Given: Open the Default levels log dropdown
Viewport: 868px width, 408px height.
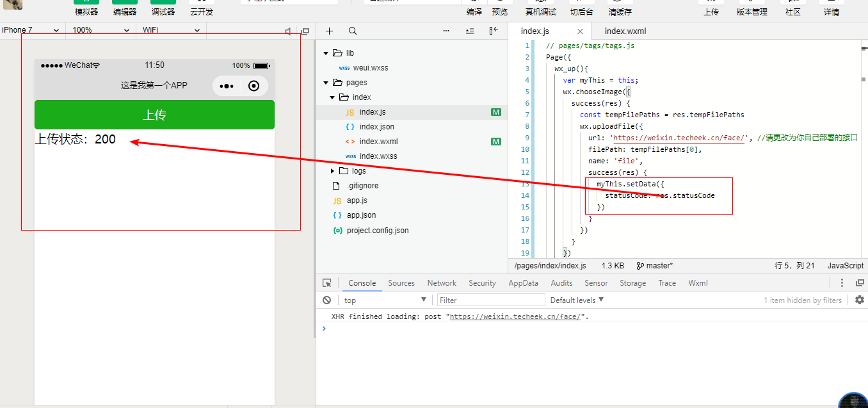Looking at the screenshot, I should pyautogui.click(x=577, y=300).
